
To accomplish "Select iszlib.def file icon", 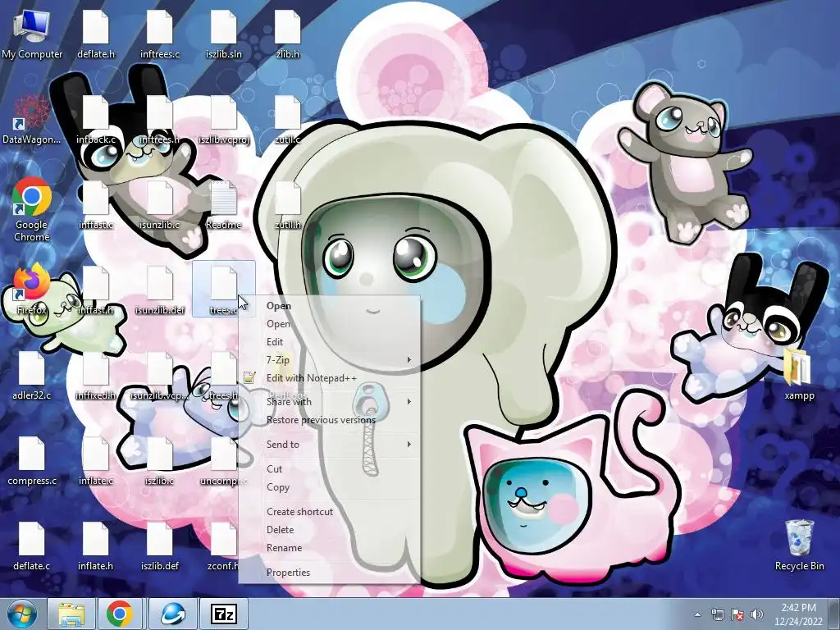I will coord(160,546).
